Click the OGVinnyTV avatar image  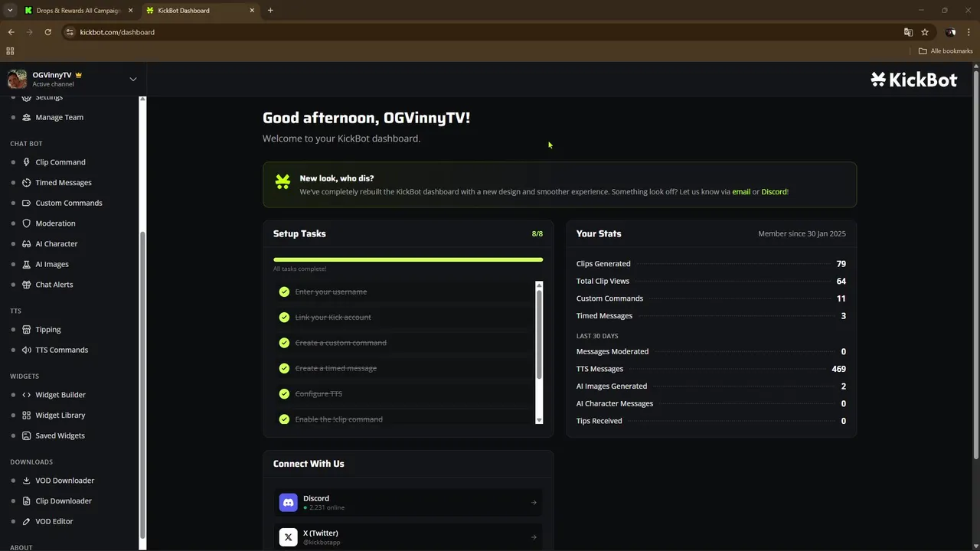point(17,79)
